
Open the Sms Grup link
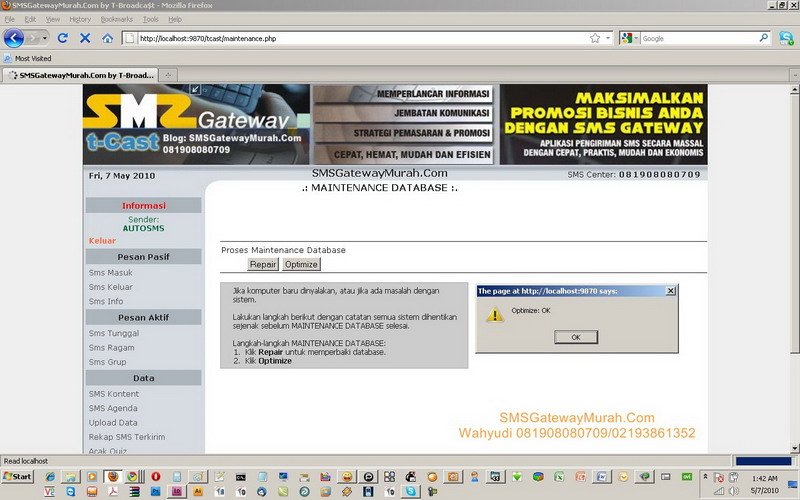[x=107, y=362]
